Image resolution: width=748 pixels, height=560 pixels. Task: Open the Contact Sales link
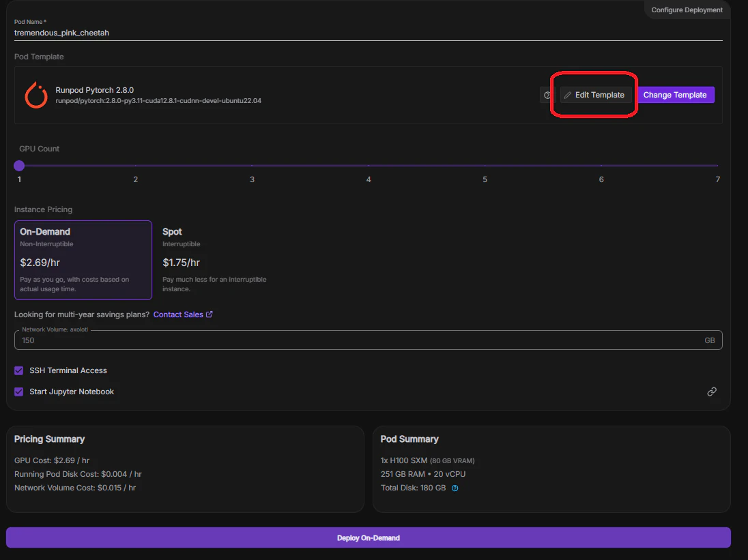pyautogui.click(x=178, y=314)
